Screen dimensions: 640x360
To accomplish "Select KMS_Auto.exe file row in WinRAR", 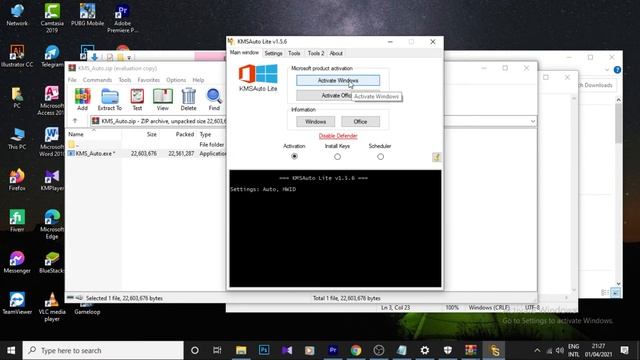I will pos(146,153).
